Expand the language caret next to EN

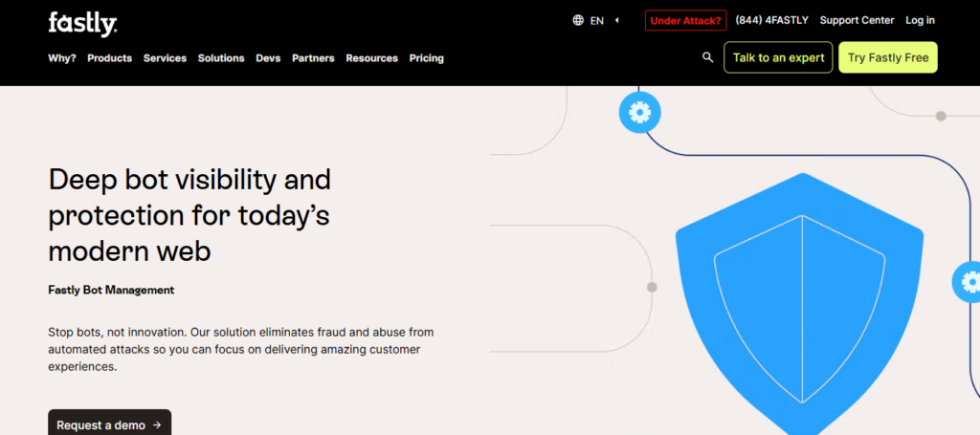tap(617, 20)
